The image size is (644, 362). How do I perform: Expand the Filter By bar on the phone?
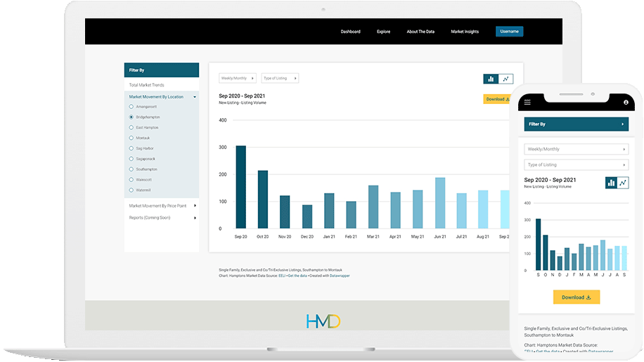click(x=575, y=124)
